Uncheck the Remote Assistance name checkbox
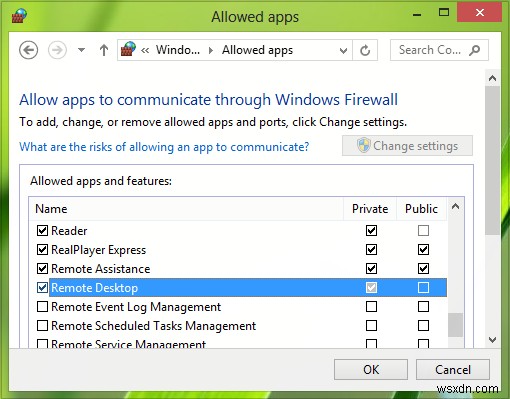Screen dimensions: 510x399 (42, 268)
